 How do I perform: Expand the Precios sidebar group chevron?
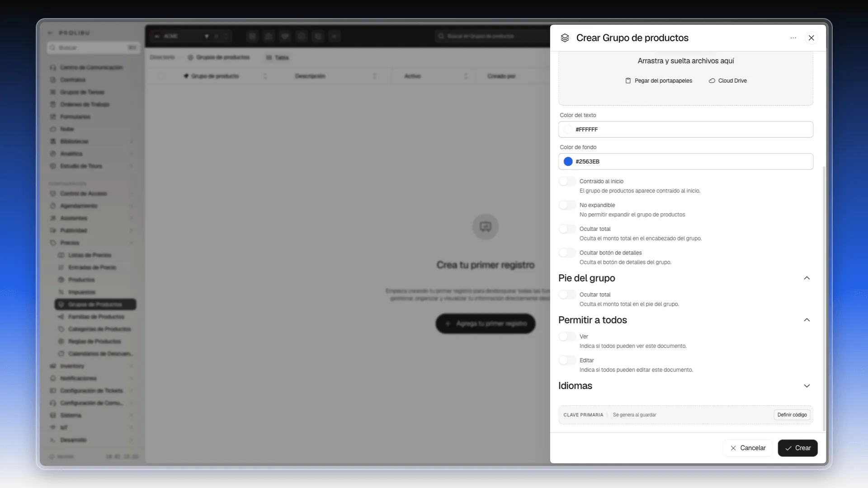132,243
